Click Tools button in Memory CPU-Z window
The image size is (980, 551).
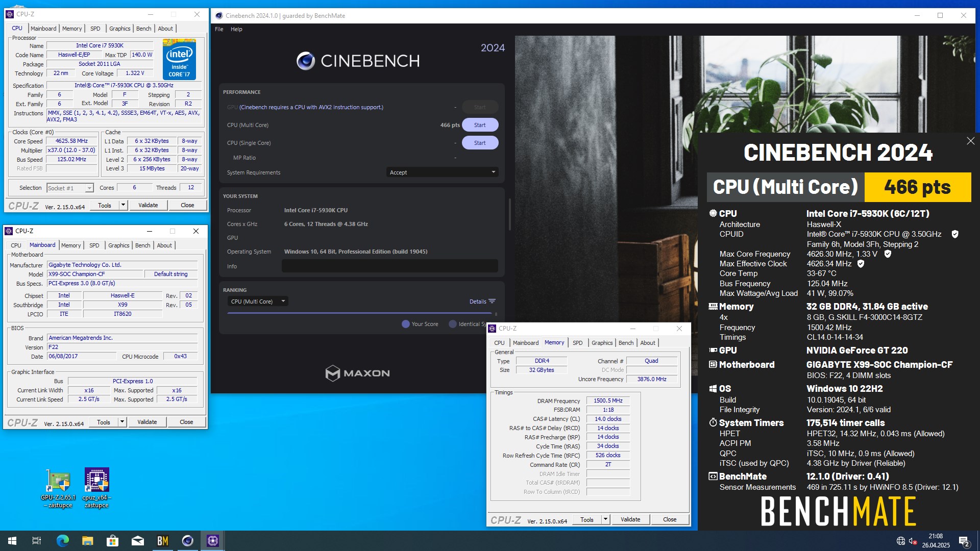(587, 519)
